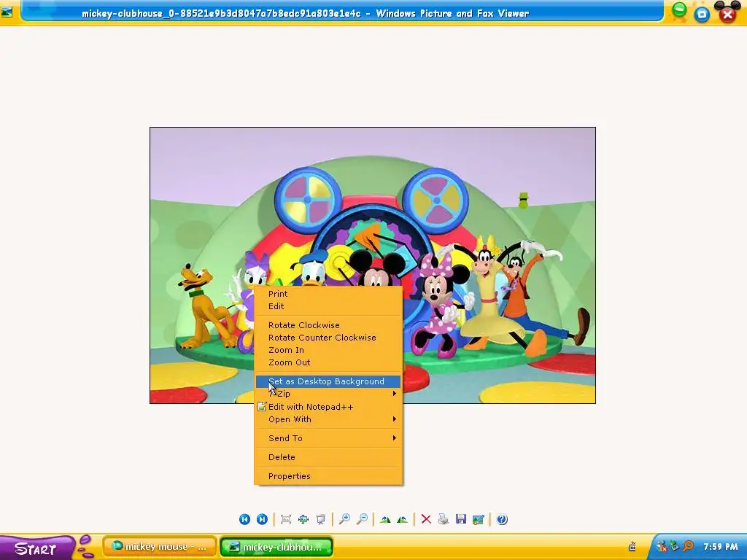Viewport: 747px width, 560px height.
Task: Minimize the Picture and Fax Viewer window
Action: coord(679,10)
